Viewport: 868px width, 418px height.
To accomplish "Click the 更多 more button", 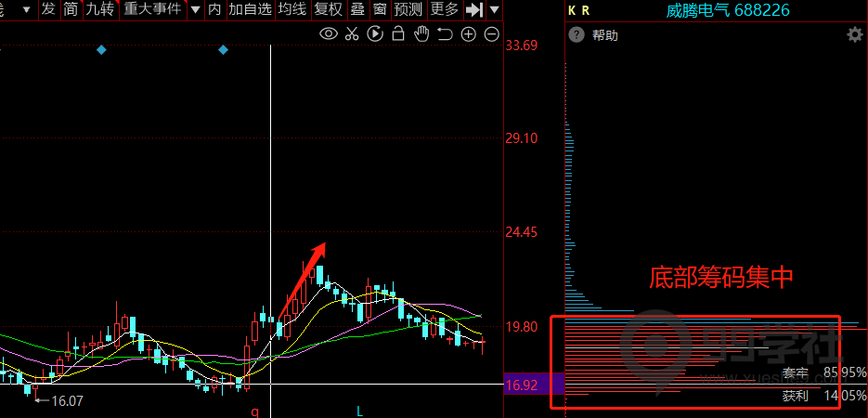I will (x=445, y=9).
